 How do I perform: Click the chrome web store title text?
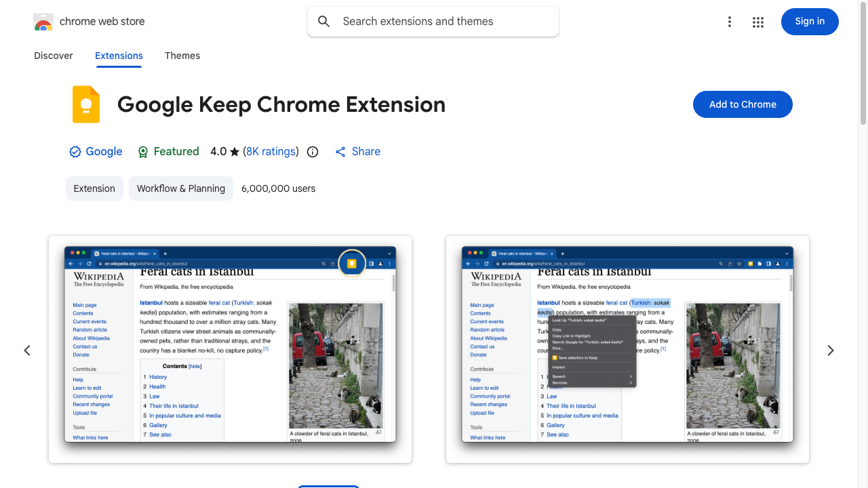[x=102, y=22]
